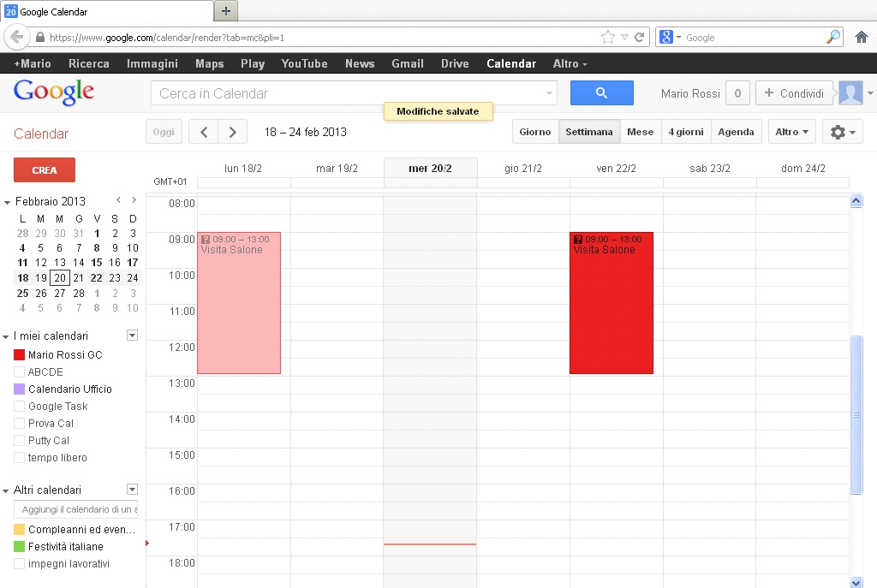Show previous month in mini calendar
Image resolution: width=877 pixels, height=588 pixels.
click(118, 200)
